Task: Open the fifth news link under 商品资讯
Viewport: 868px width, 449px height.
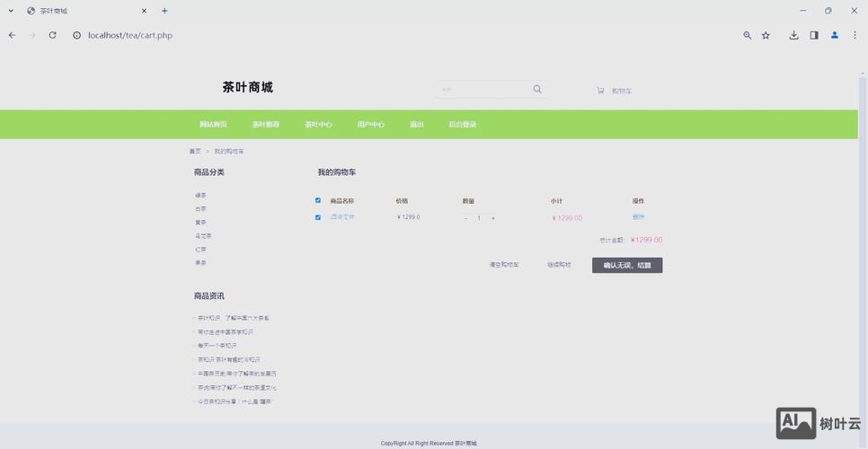Action: 237,374
